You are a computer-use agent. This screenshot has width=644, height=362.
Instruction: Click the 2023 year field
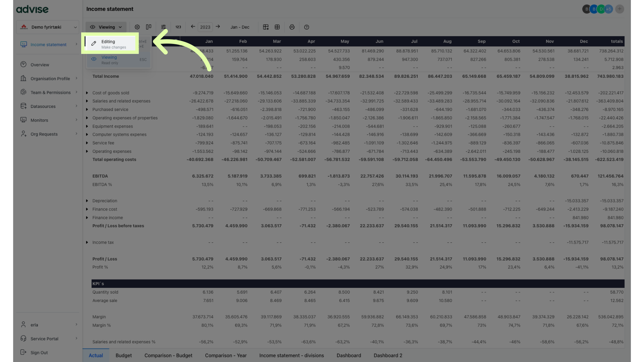205,27
